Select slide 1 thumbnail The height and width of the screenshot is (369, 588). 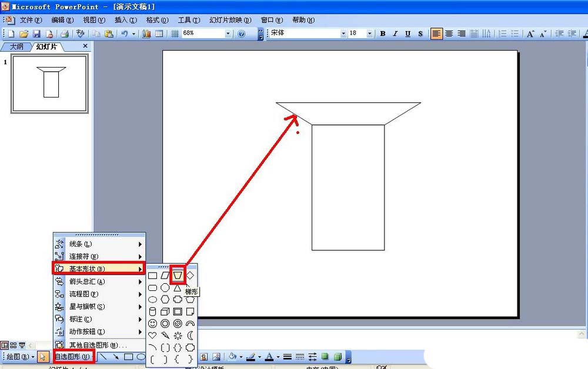(x=49, y=83)
